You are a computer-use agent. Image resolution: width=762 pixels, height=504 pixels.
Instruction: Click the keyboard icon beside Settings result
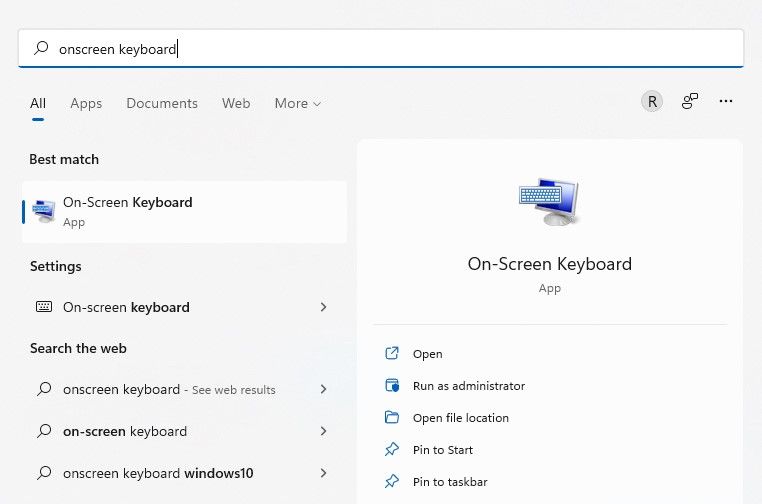(43, 307)
